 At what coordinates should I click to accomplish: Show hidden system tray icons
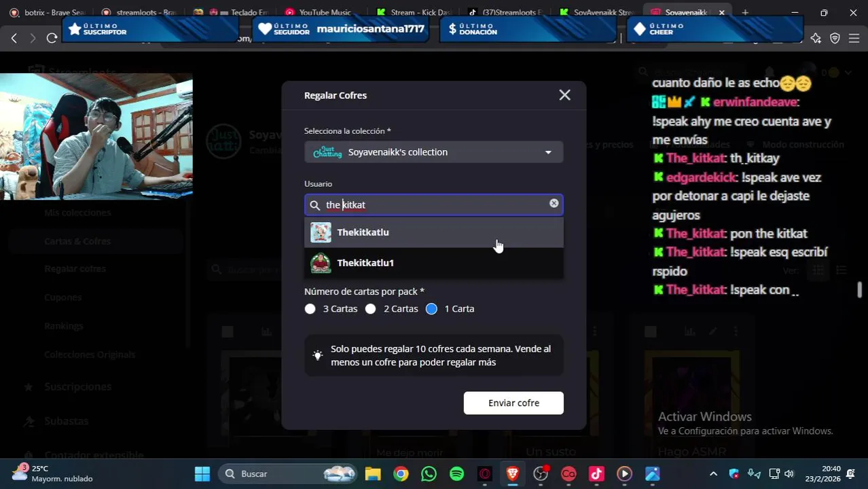click(x=713, y=473)
